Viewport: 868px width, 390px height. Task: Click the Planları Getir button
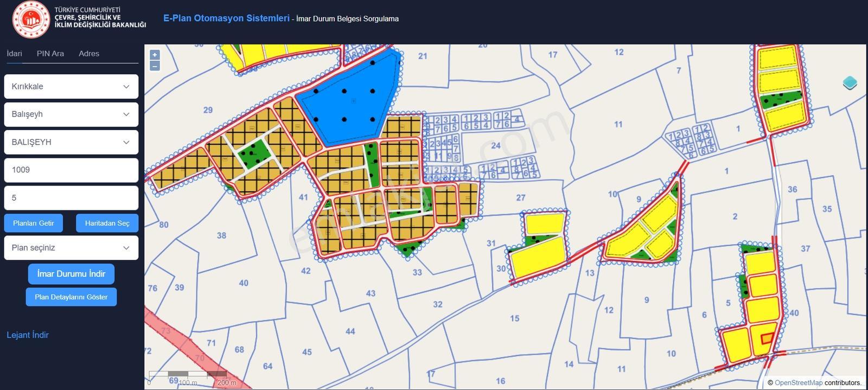click(x=34, y=223)
